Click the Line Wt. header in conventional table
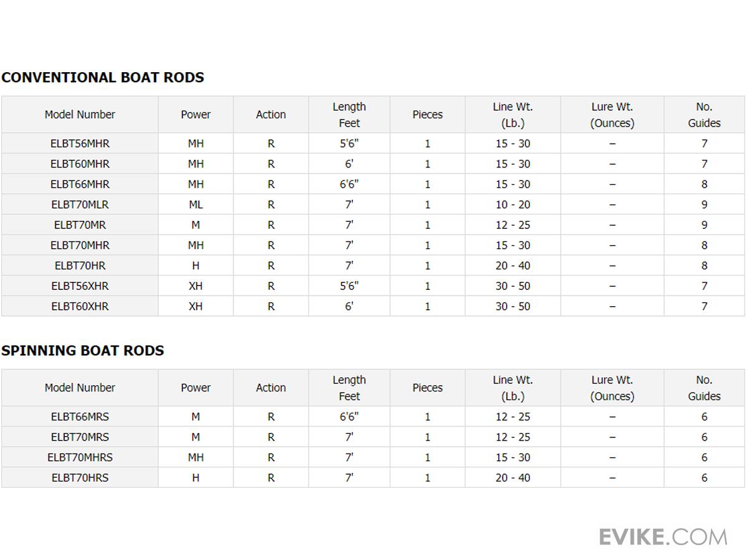Screen dimensions: 747x560 (512, 114)
